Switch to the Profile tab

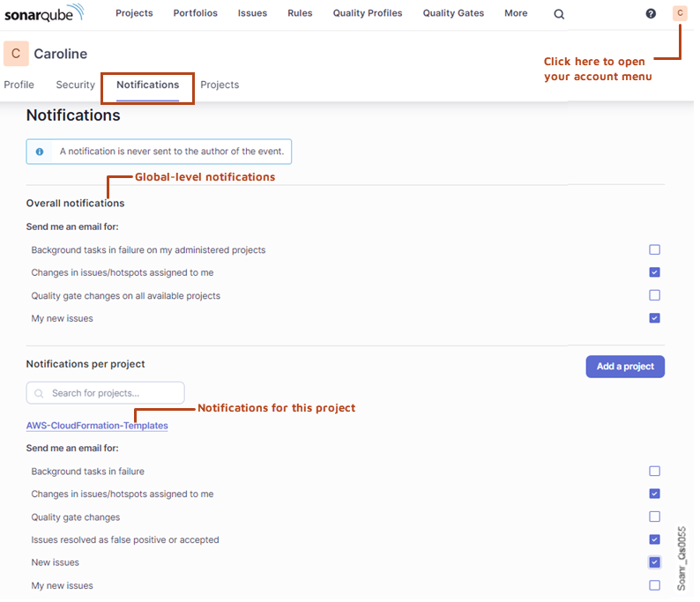(x=19, y=85)
